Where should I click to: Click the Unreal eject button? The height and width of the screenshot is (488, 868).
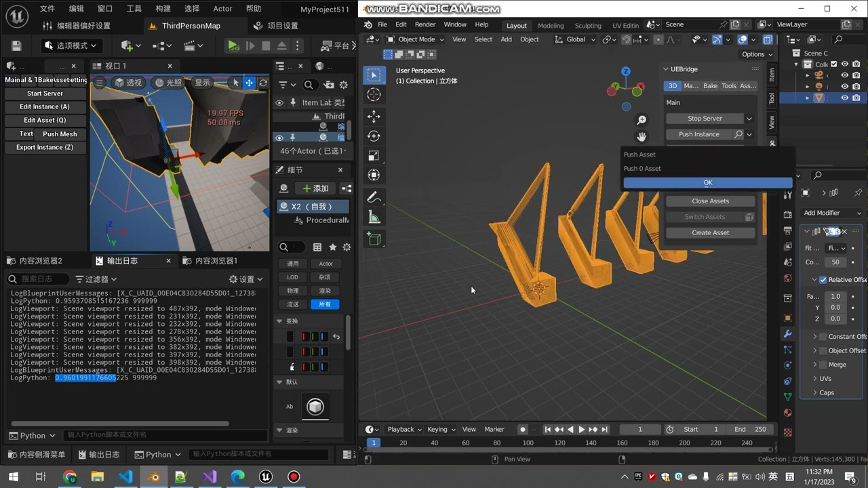tap(281, 45)
